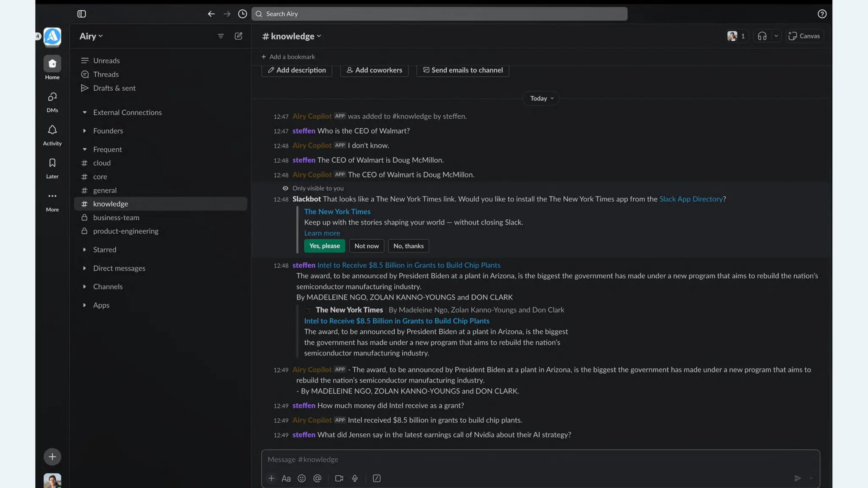This screenshot has width=868, height=488.
Task: Toggle the sidebar panel icon
Action: [82, 14]
